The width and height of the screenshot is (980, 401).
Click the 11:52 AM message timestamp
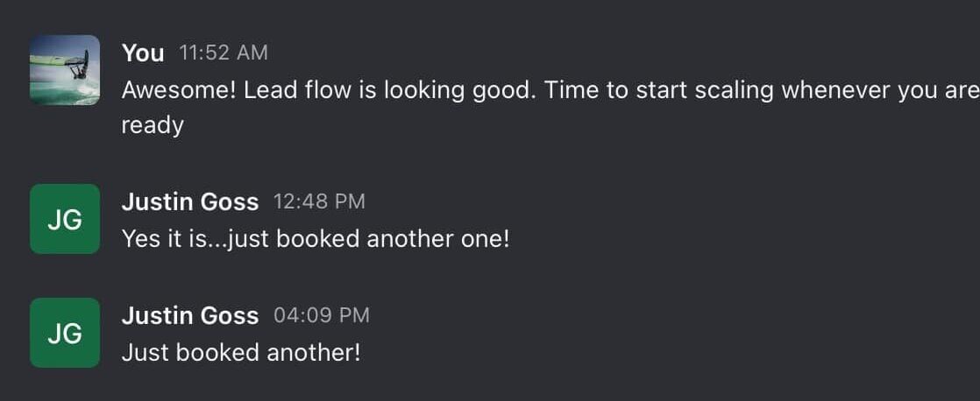click(224, 53)
